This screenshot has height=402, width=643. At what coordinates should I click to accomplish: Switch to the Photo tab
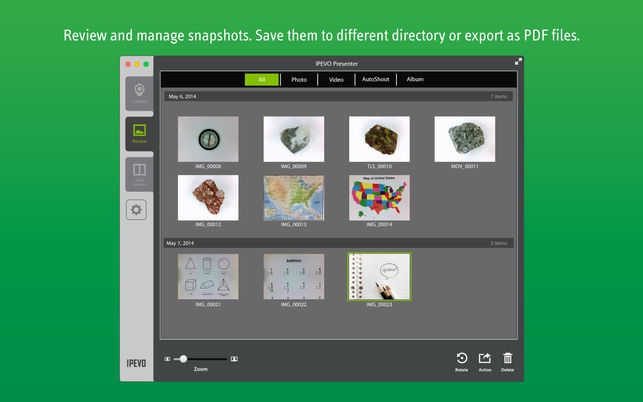click(299, 80)
